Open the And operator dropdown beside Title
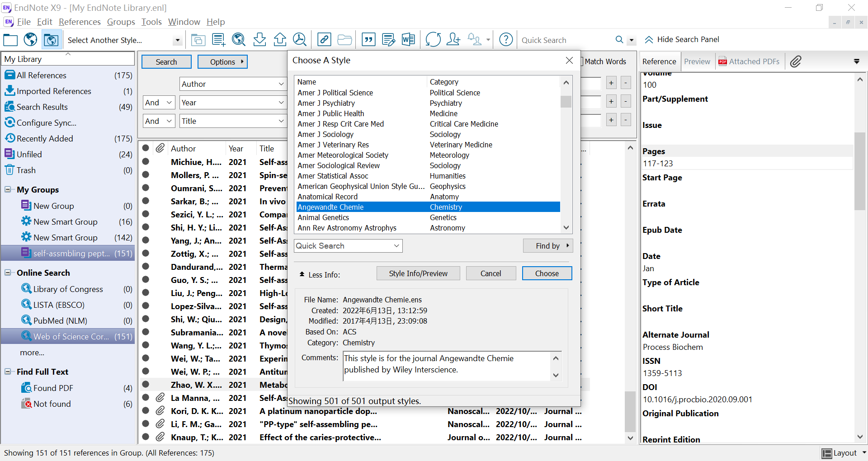The width and height of the screenshot is (868, 461). click(159, 121)
